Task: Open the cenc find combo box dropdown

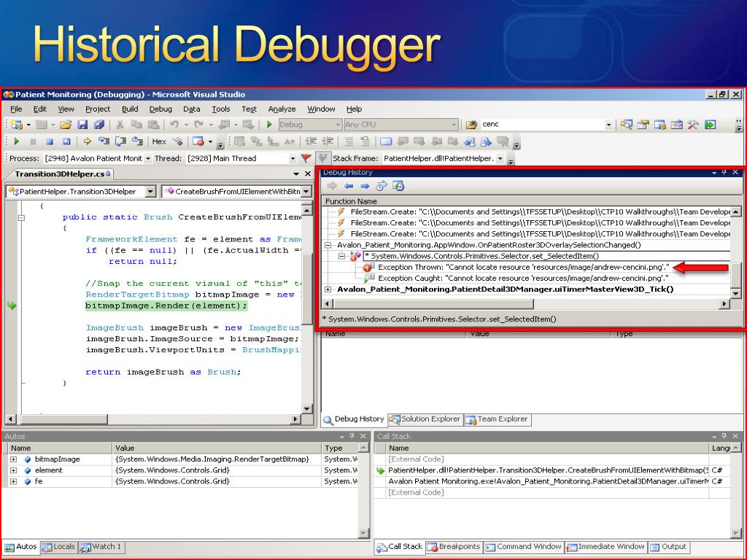Action: tap(608, 125)
